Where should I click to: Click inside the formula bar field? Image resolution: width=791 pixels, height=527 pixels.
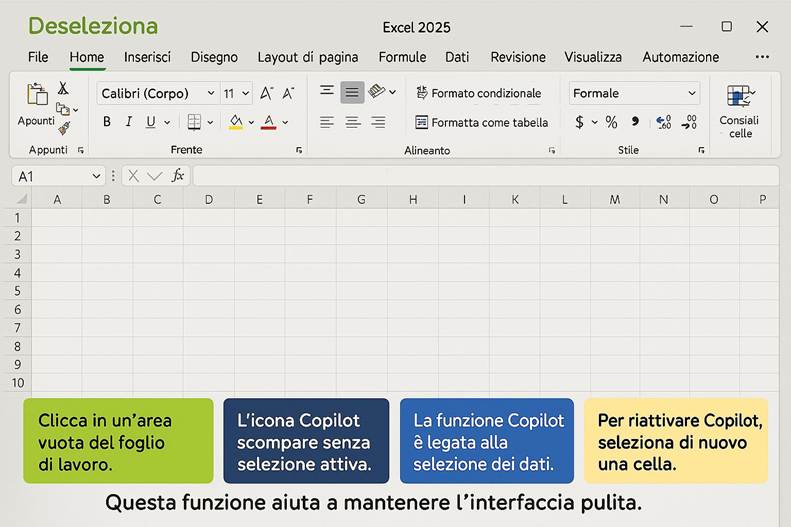[x=486, y=176]
